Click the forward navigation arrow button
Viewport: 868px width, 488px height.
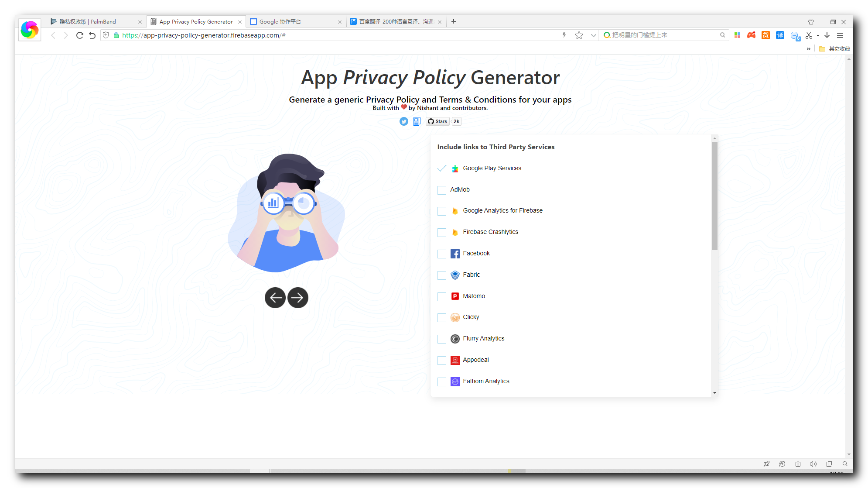tap(297, 298)
